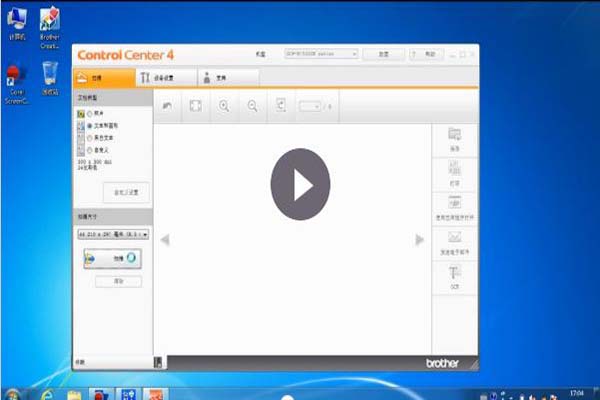Image resolution: width=600 pixels, height=400 pixels.
Task: Click the Custom Settings button
Action: tap(126, 190)
